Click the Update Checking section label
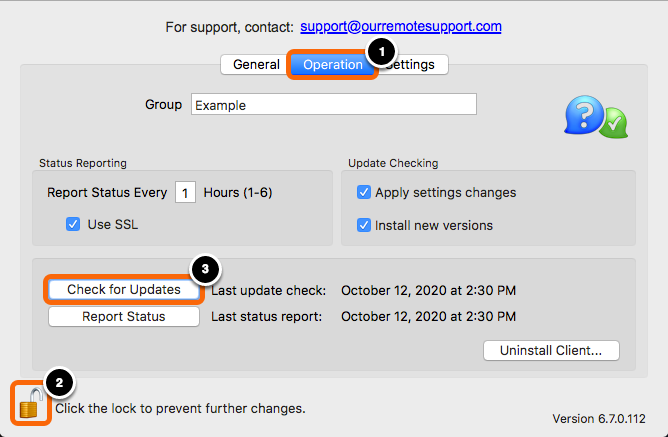The width and height of the screenshot is (668, 437). [x=393, y=163]
